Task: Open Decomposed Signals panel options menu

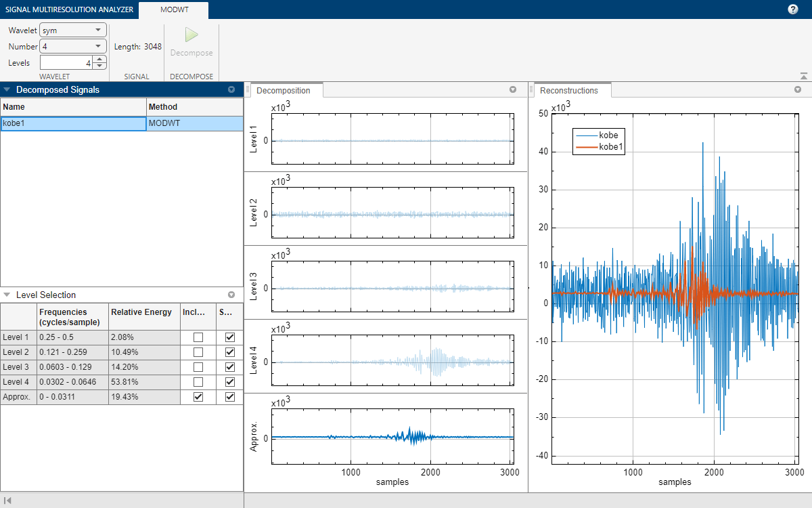Action: (x=231, y=89)
